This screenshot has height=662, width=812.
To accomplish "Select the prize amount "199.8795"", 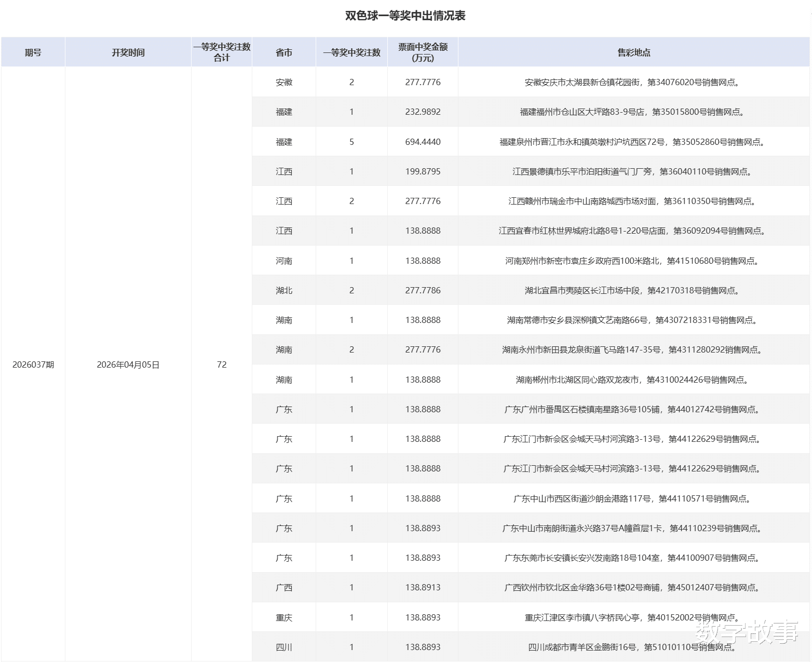I will point(423,171).
